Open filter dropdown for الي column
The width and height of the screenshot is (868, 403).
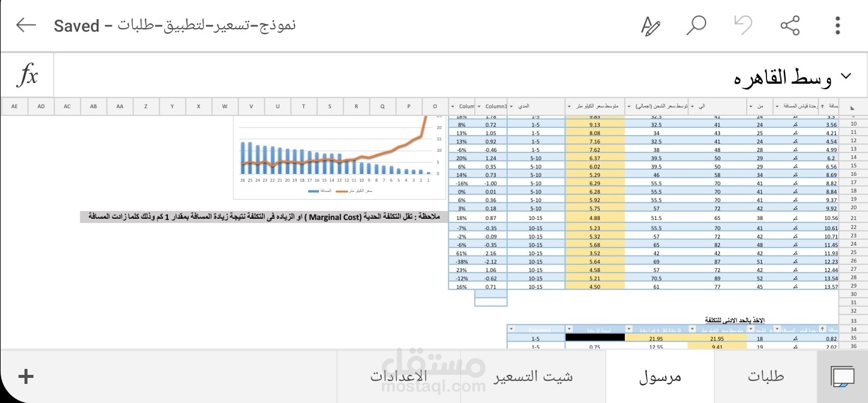[x=692, y=106]
